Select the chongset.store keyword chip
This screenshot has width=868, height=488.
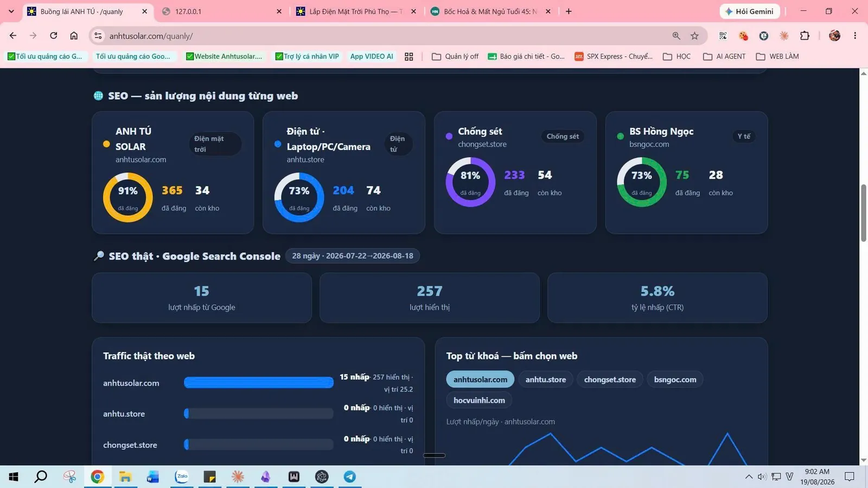pyautogui.click(x=610, y=380)
